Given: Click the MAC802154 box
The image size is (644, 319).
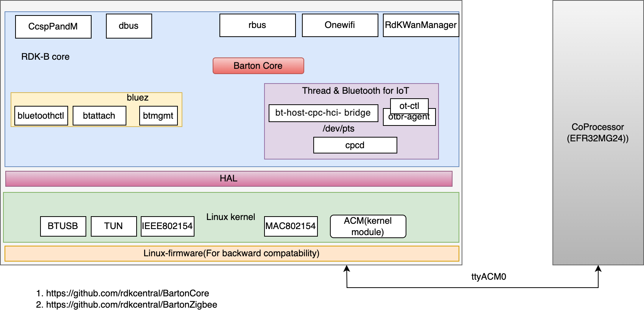Looking at the screenshot, I should 291,226.
